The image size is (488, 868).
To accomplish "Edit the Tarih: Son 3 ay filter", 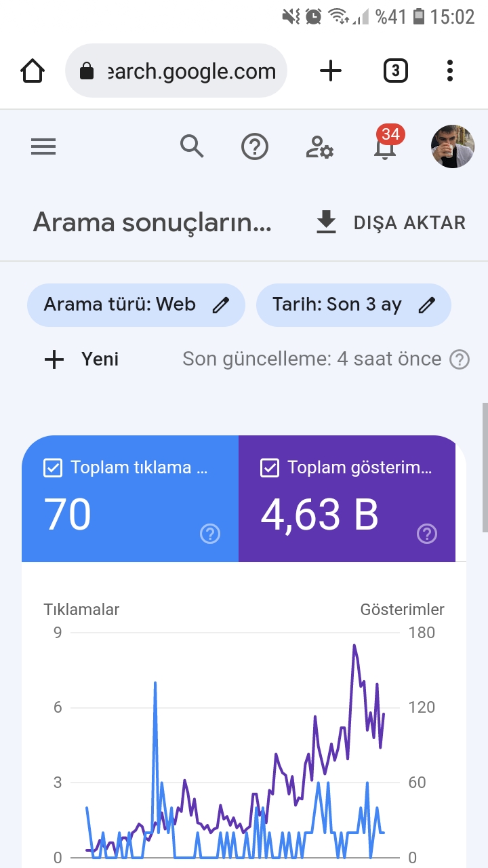I will click(354, 305).
